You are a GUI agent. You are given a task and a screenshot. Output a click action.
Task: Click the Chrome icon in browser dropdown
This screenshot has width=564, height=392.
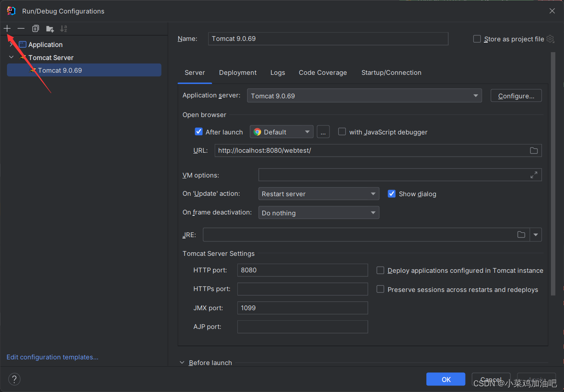pyautogui.click(x=257, y=132)
